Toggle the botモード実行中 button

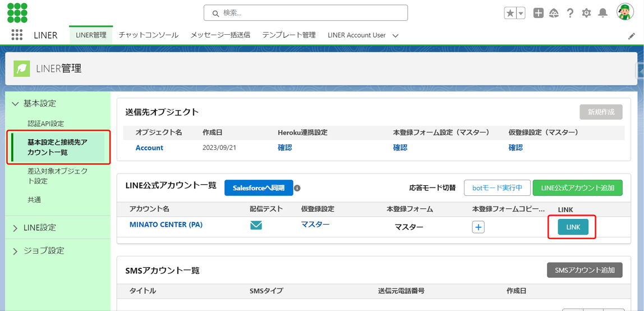pos(498,187)
